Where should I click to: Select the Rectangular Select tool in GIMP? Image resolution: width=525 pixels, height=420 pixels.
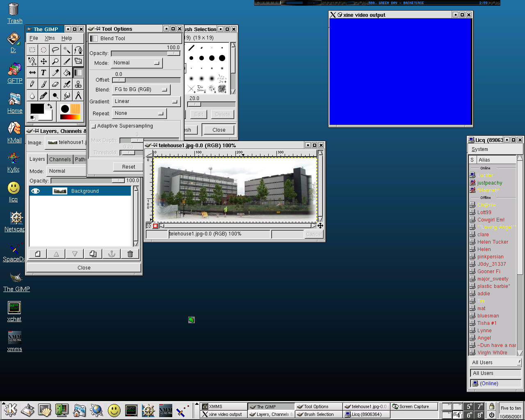32,50
